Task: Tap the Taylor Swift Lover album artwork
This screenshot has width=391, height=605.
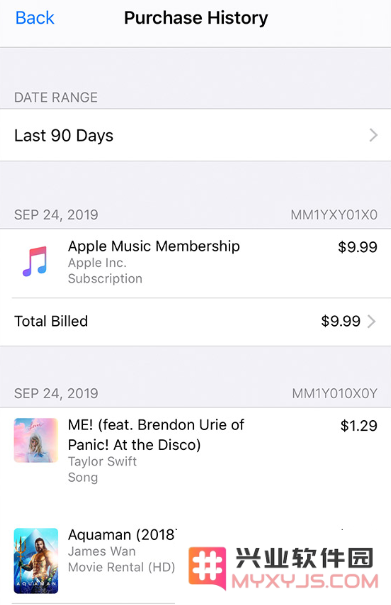Action: pos(36,440)
